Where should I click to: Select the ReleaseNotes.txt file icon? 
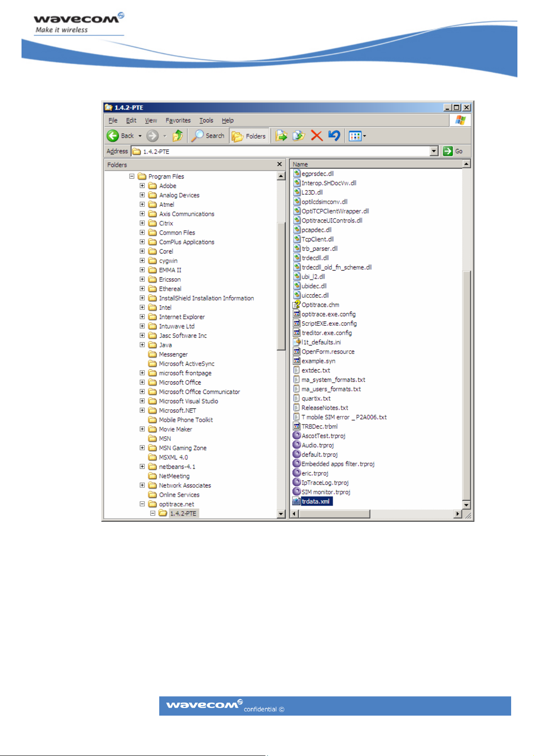(x=296, y=407)
